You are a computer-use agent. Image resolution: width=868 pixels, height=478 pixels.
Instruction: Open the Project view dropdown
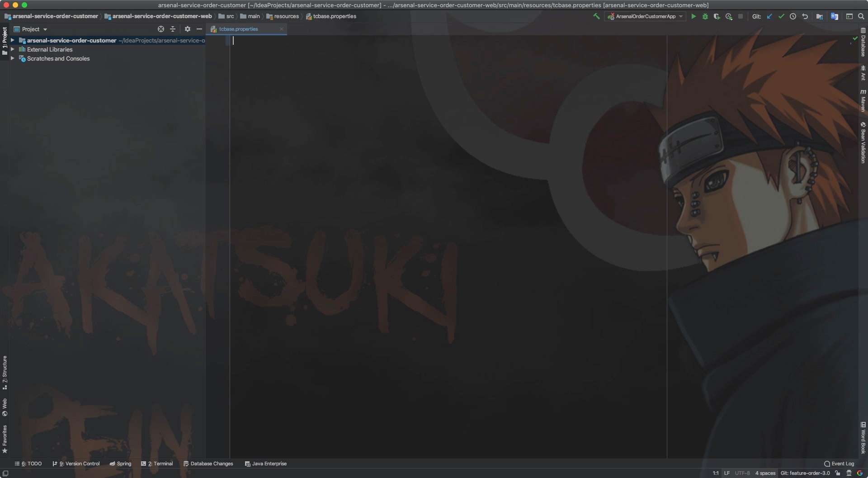pos(30,29)
